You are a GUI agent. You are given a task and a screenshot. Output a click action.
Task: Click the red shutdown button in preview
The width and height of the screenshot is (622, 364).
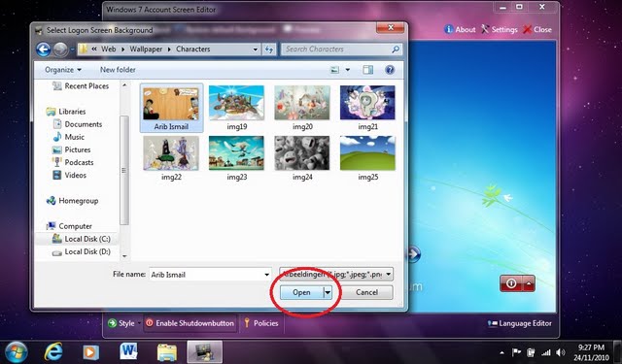tap(511, 283)
